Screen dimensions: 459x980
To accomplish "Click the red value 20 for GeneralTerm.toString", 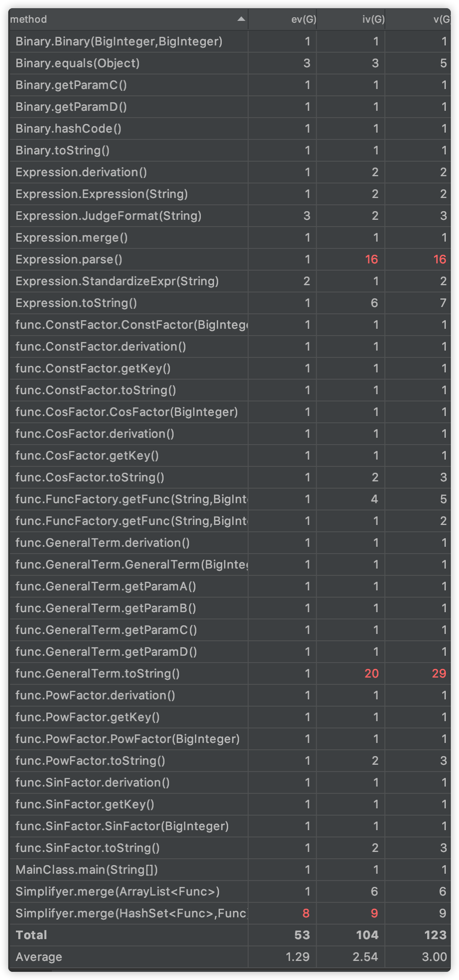I will [x=371, y=673].
